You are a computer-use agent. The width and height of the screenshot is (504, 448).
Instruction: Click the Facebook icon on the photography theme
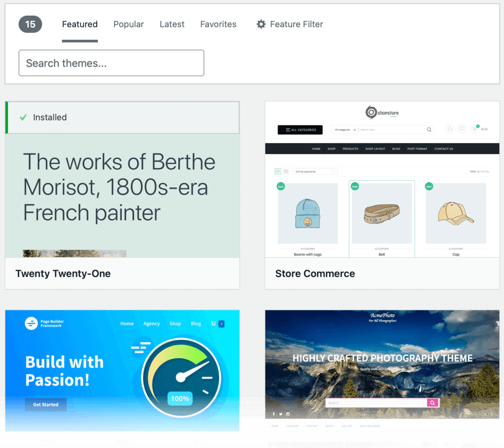274,414
